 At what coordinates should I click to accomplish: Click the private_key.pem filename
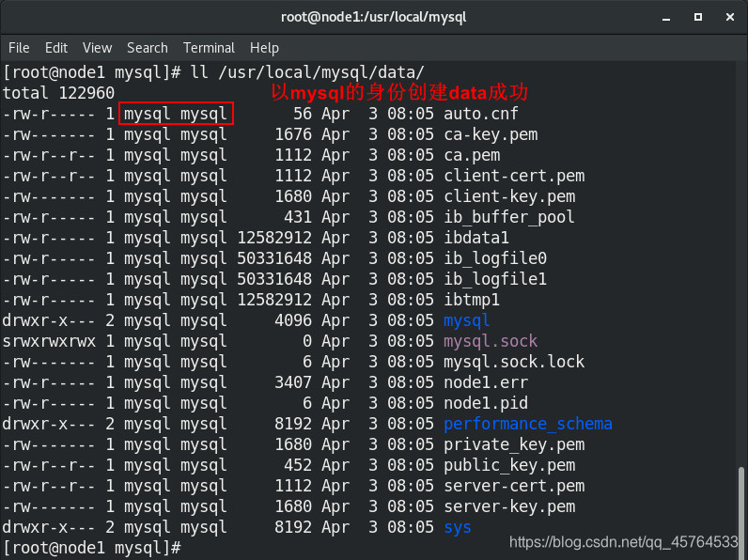point(514,444)
